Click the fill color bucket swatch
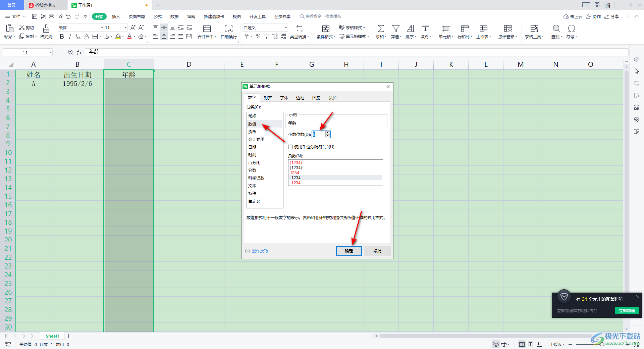 118,37
